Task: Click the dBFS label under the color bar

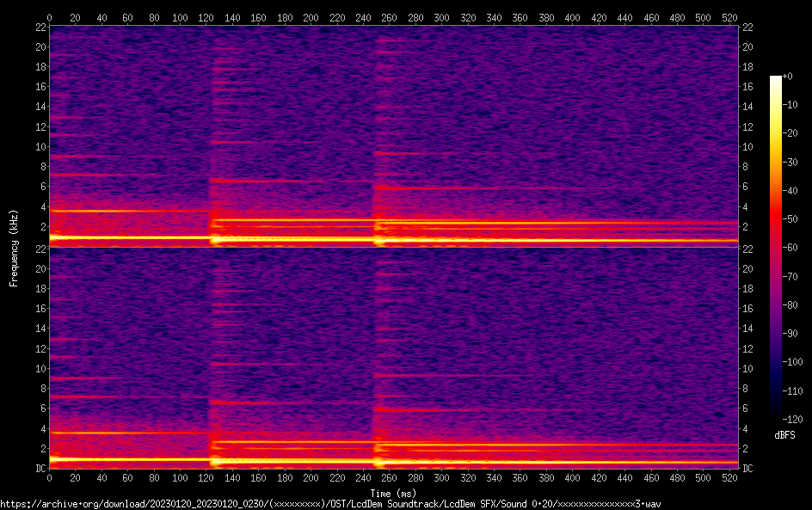Action: click(x=784, y=436)
